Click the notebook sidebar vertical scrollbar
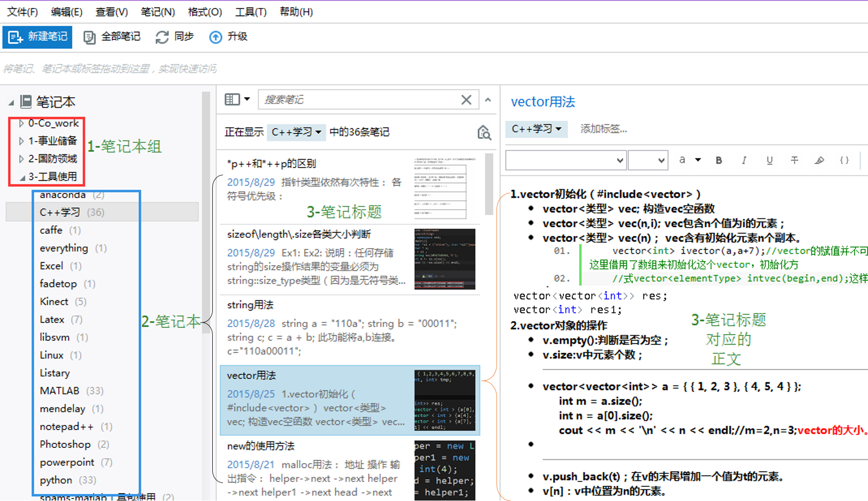 (x=206, y=213)
